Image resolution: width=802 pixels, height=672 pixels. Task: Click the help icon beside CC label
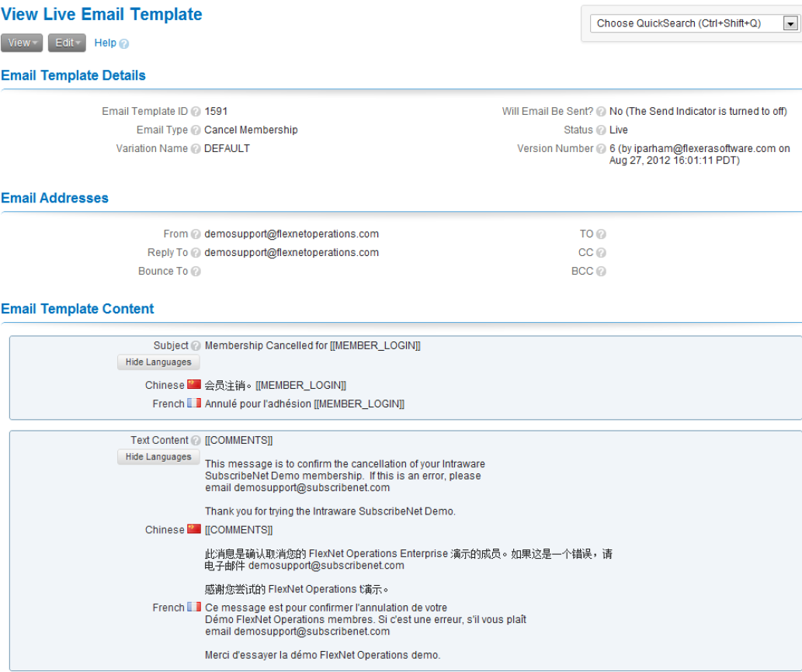[601, 253]
